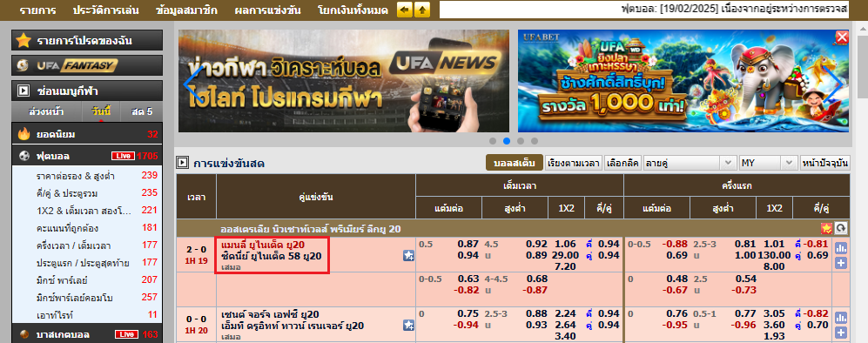Open UFA Fantasy from sidebar

[87, 66]
